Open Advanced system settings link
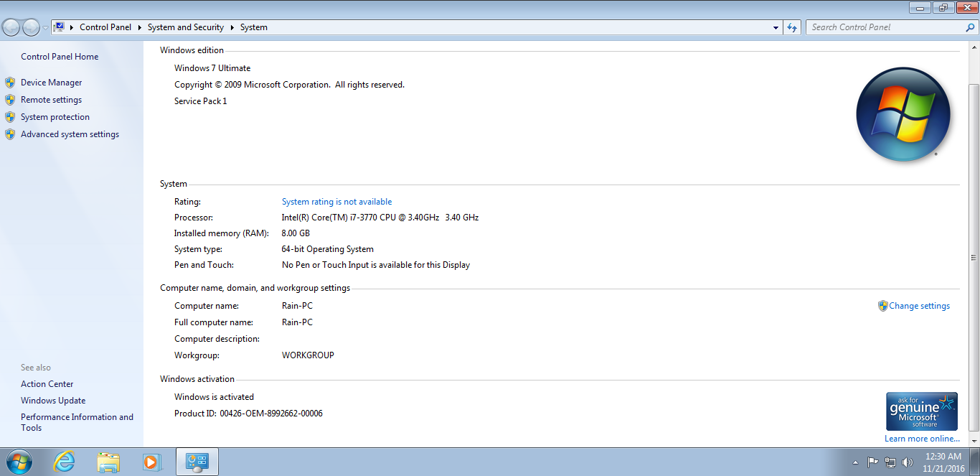Image resolution: width=980 pixels, height=476 pixels. pyautogui.click(x=70, y=134)
